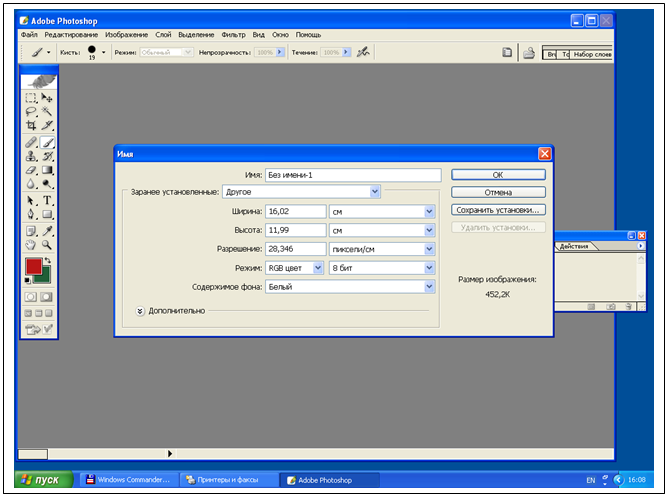The image size is (667, 497).
Task: Select the Действия panel tab
Action: click(574, 246)
